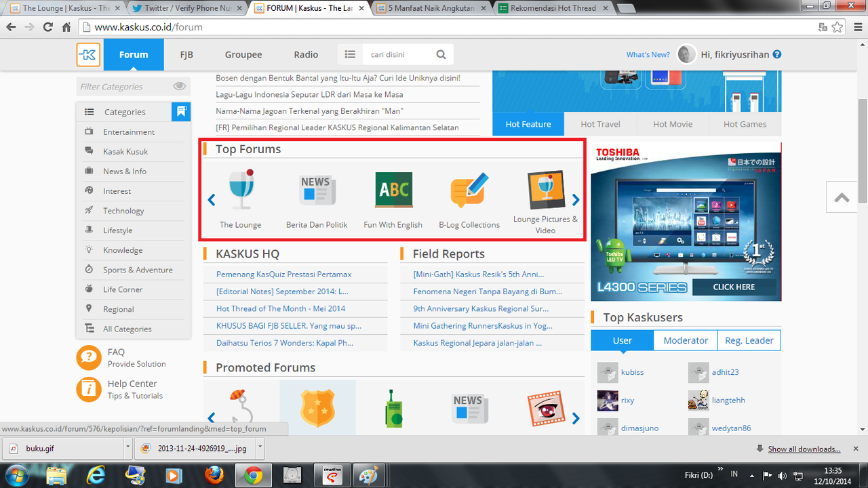Open Internet Explorer from taskbar
868x488 pixels.
[x=96, y=474]
